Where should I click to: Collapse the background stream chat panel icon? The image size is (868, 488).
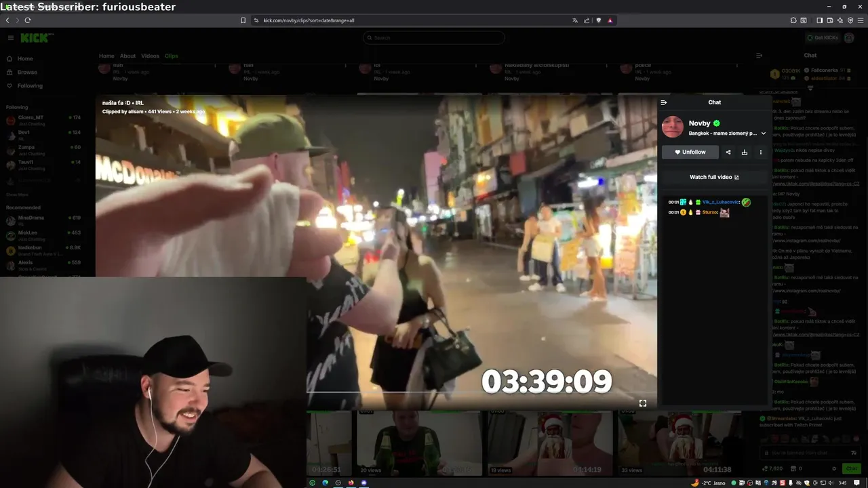[759, 56]
